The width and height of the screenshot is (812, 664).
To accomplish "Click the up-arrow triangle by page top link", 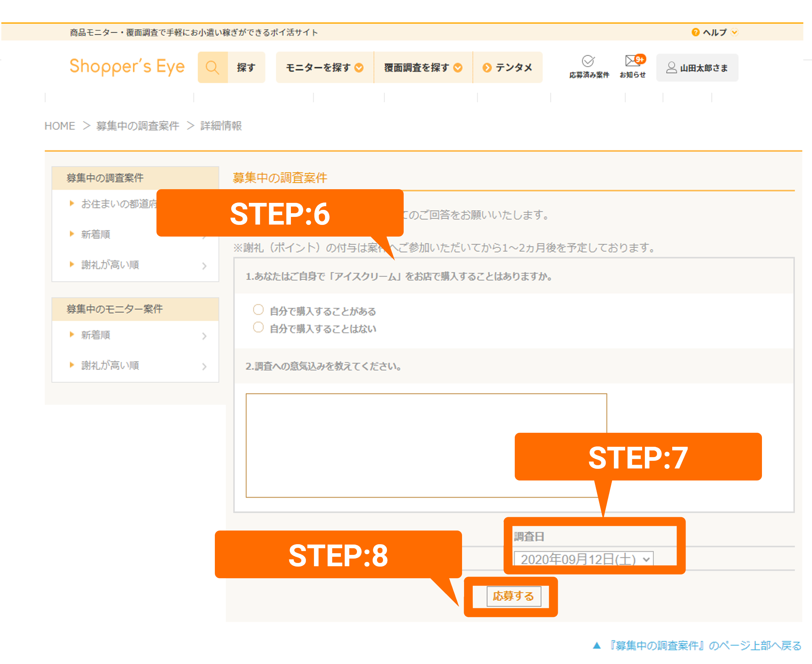I will coord(597,646).
